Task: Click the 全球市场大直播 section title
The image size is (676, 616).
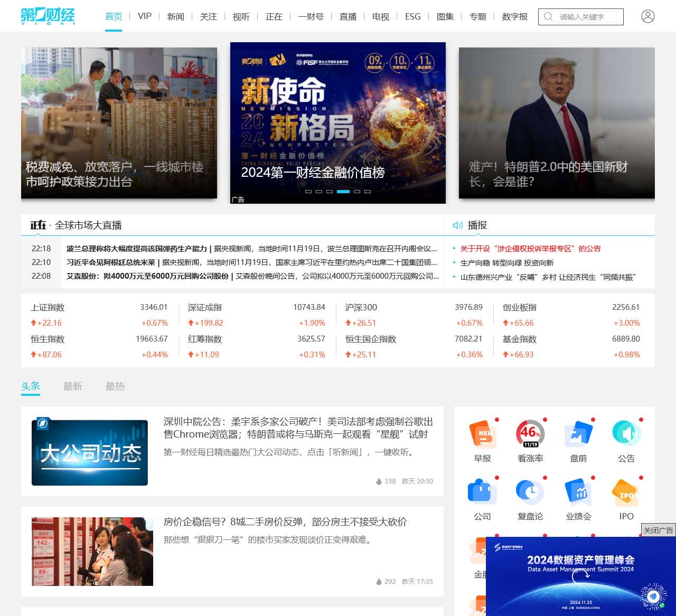Action: [x=88, y=225]
